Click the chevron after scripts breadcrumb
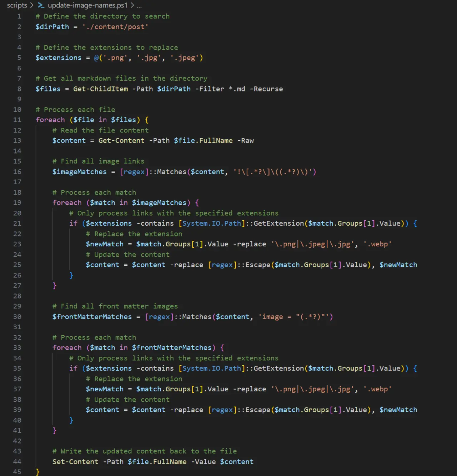457x476 pixels. click(x=31, y=5)
